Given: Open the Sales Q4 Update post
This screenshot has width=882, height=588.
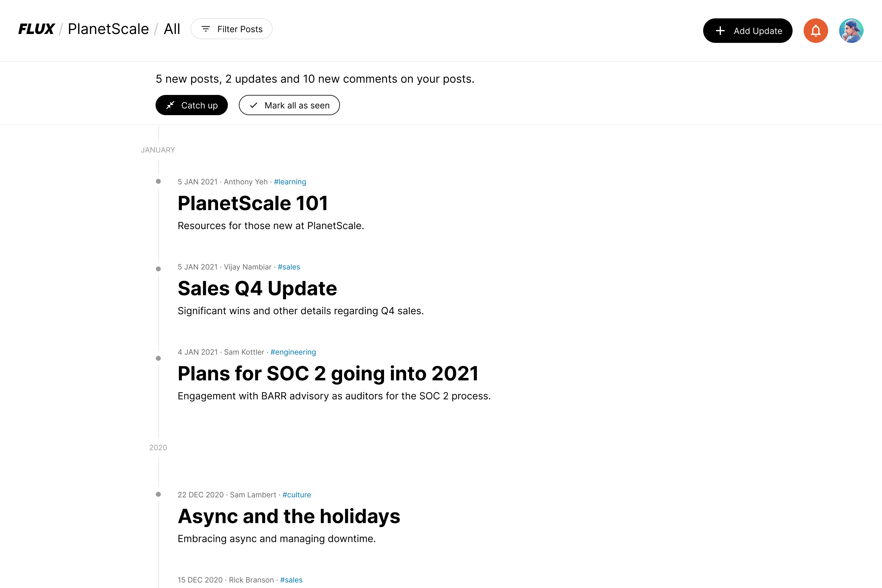Looking at the screenshot, I should click(257, 288).
